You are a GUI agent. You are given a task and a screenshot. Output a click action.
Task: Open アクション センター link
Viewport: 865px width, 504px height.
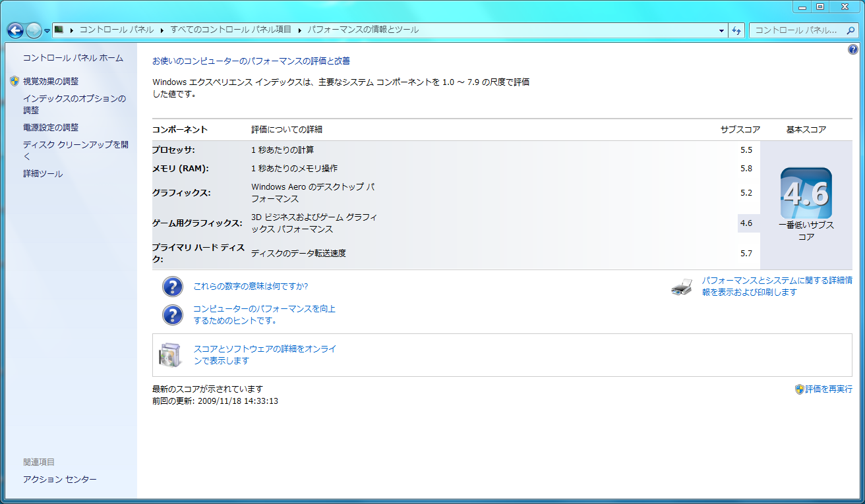(60, 480)
